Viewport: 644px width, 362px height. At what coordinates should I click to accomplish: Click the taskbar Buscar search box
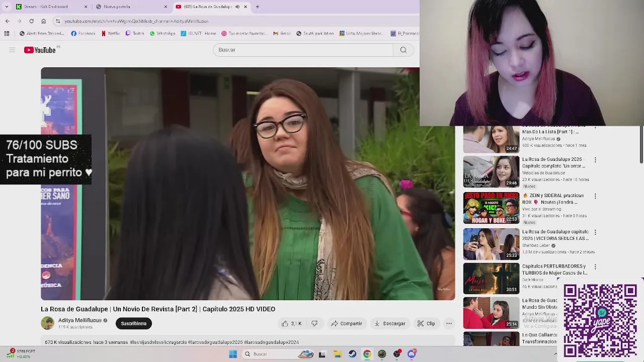click(x=279, y=354)
